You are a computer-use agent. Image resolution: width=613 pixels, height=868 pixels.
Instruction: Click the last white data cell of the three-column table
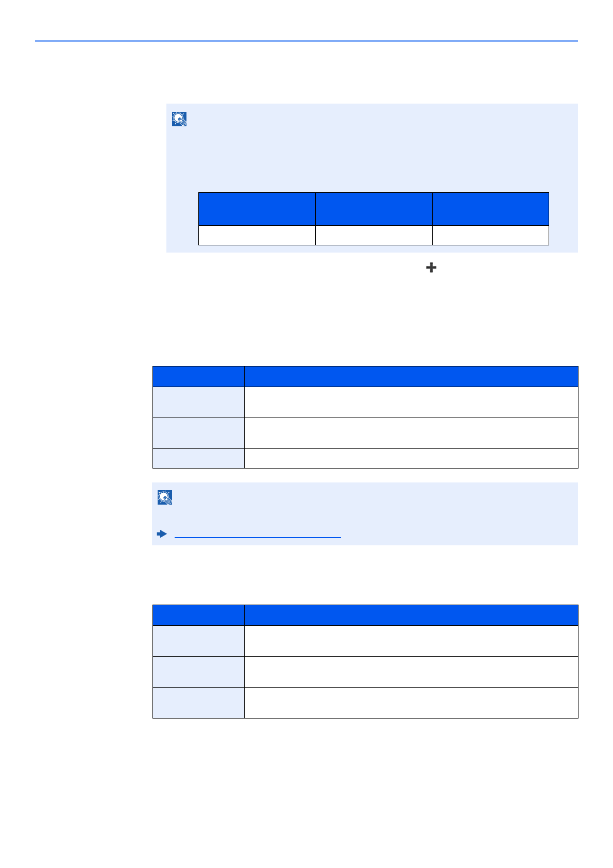(x=490, y=235)
